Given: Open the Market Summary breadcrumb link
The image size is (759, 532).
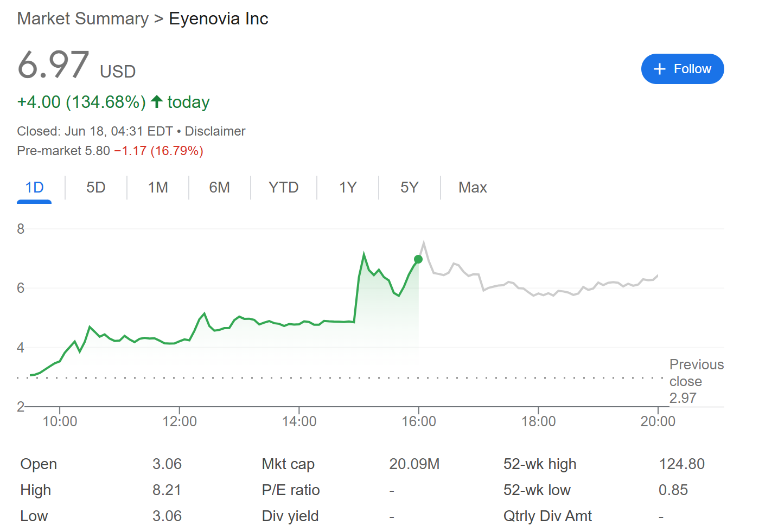Looking at the screenshot, I should [82, 18].
